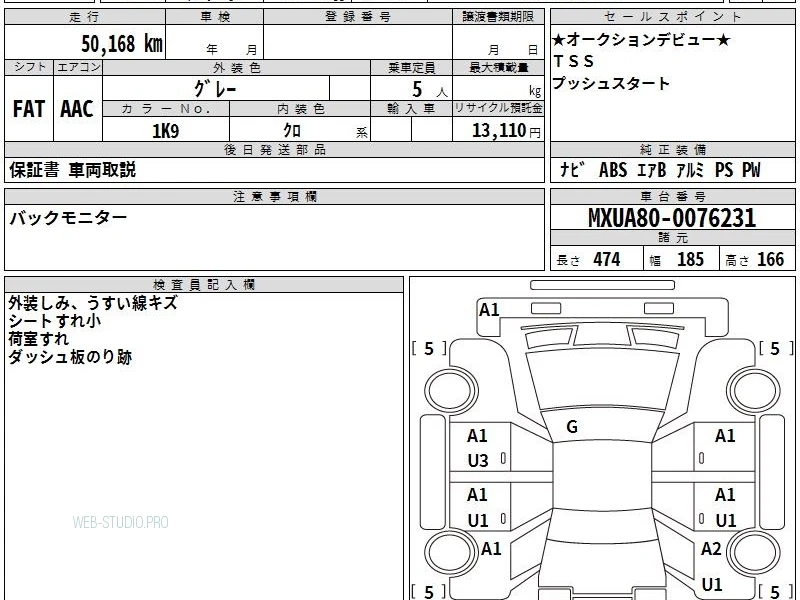Click the エアB equipment item
The width and height of the screenshot is (800, 600).
coord(652,170)
